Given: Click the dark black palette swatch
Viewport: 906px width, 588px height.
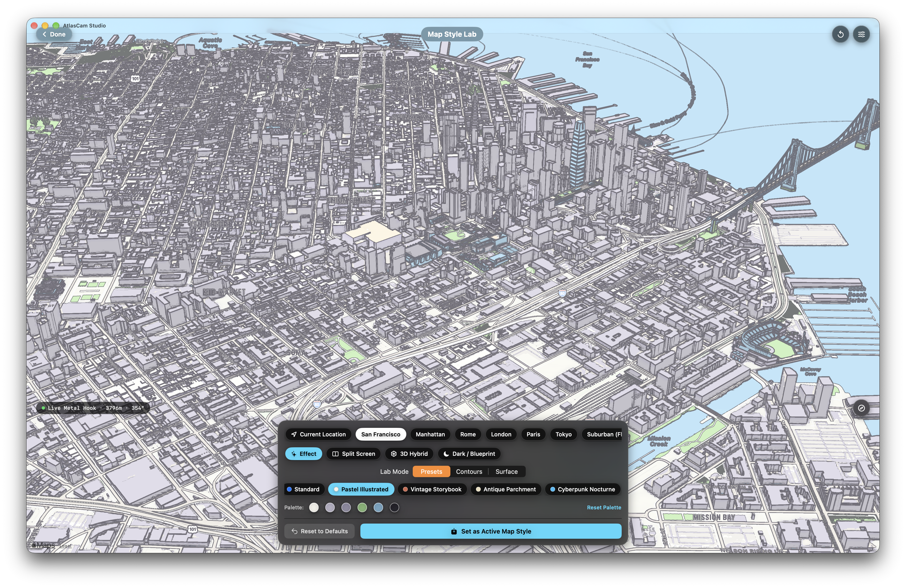Looking at the screenshot, I should click(x=394, y=507).
